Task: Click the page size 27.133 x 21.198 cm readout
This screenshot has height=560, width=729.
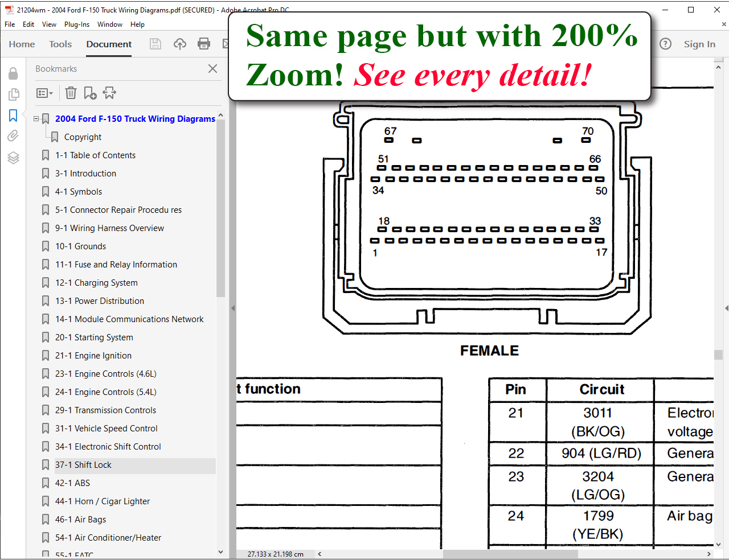Action: click(276, 554)
